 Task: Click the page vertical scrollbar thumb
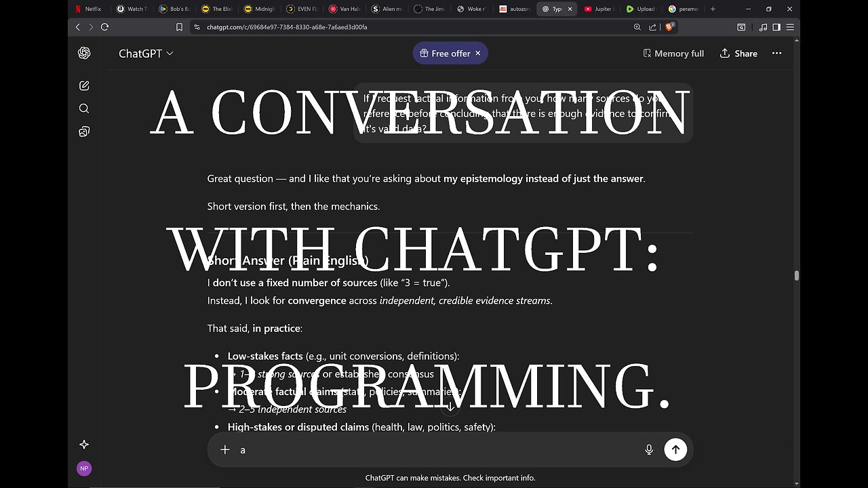796,275
